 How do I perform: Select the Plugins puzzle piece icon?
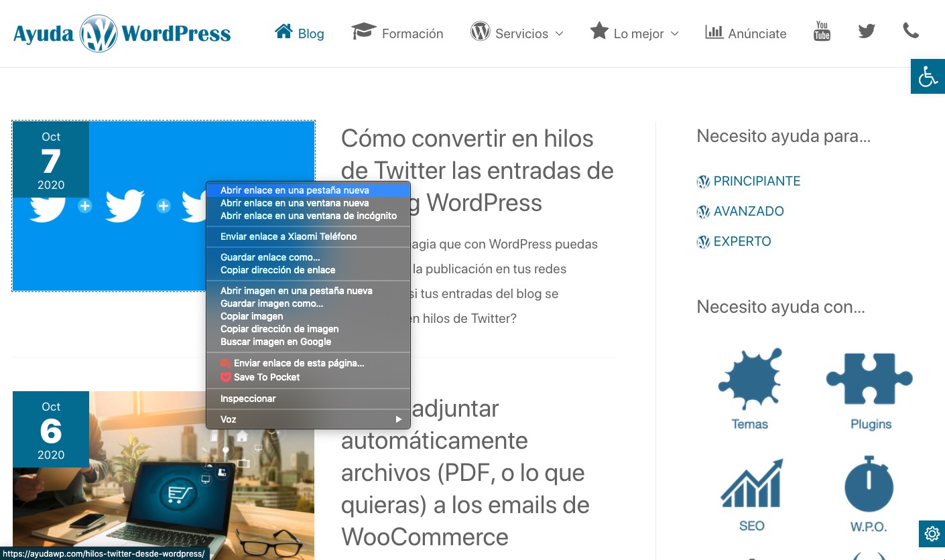[870, 380]
